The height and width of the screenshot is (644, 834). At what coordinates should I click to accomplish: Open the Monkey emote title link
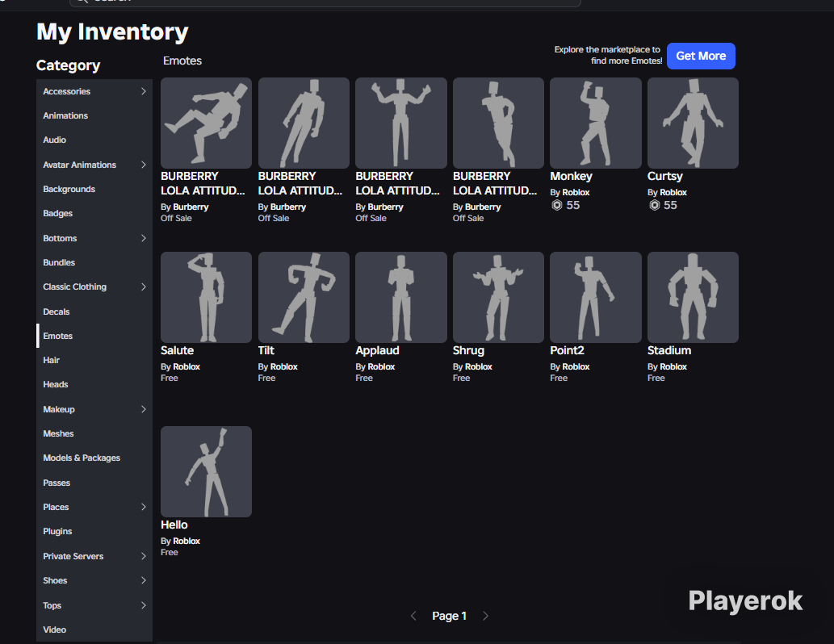[571, 176]
